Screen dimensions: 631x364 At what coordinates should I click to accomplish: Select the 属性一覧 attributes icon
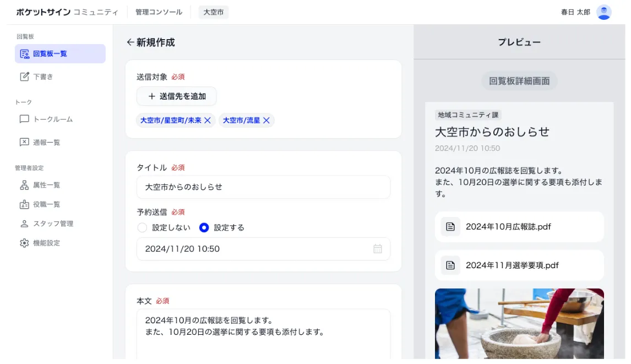24,185
